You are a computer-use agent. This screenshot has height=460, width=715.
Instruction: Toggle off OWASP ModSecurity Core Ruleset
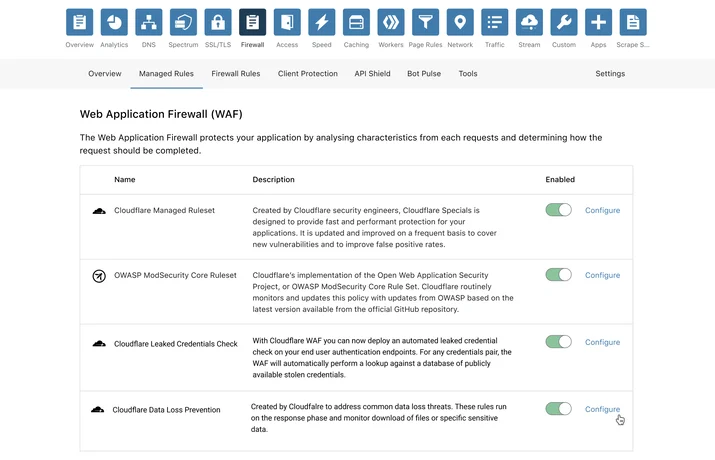(x=558, y=274)
